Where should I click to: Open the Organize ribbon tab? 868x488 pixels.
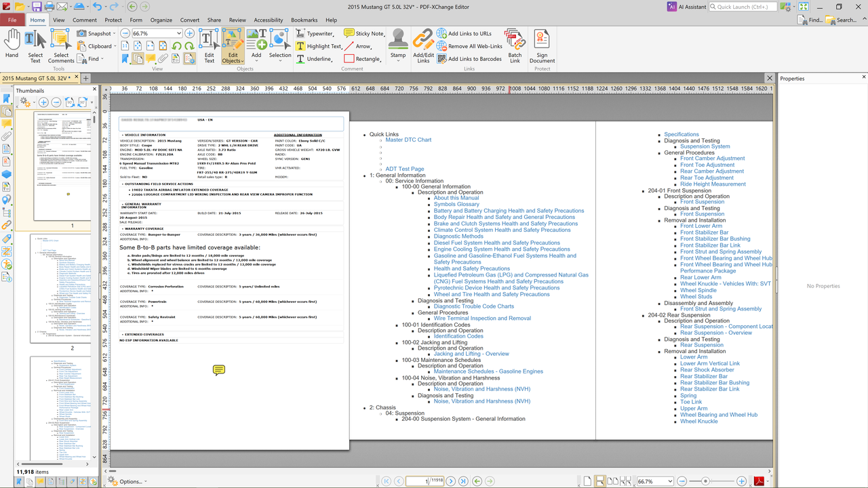pos(161,20)
